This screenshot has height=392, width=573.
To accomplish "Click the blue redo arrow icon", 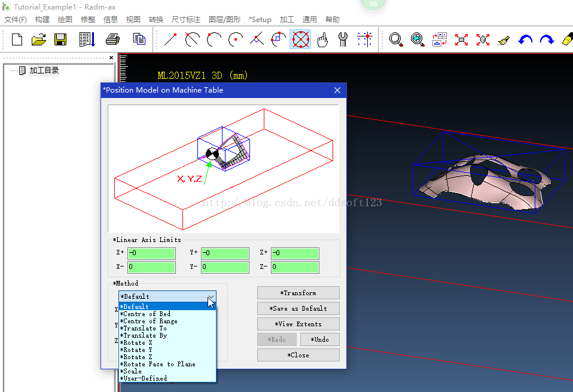I will click(547, 39).
